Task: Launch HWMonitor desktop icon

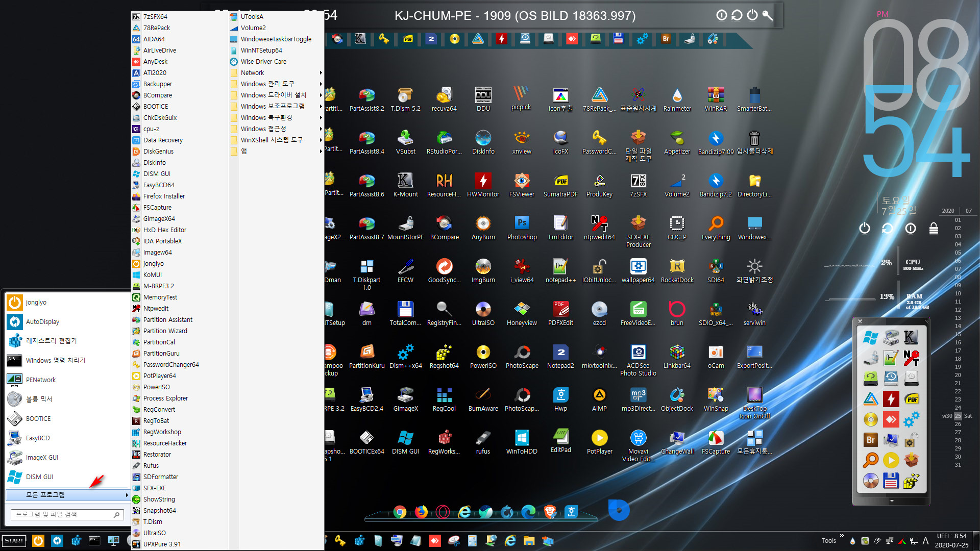Action: (483, 185)
